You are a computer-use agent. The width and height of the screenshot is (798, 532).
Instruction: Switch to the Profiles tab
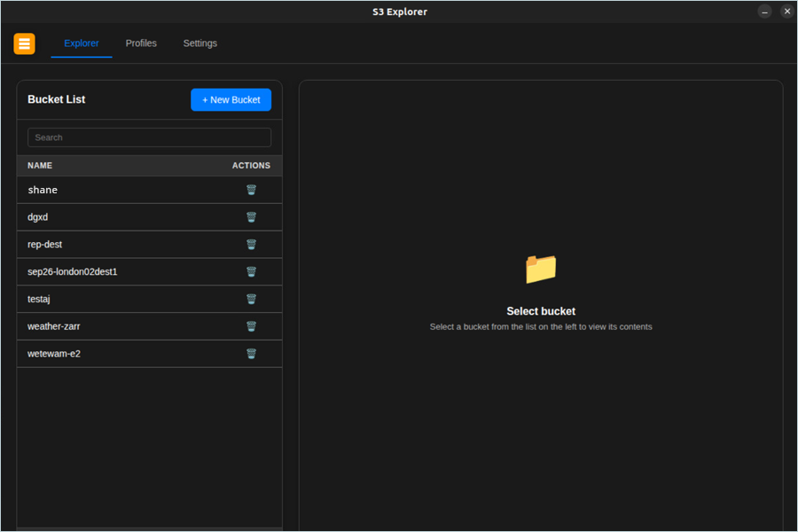tap(141, 43)
